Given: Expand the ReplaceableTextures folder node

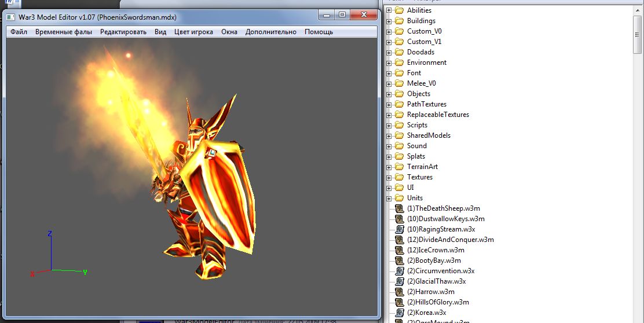Looking at the screenshot, I should [389, 115].
